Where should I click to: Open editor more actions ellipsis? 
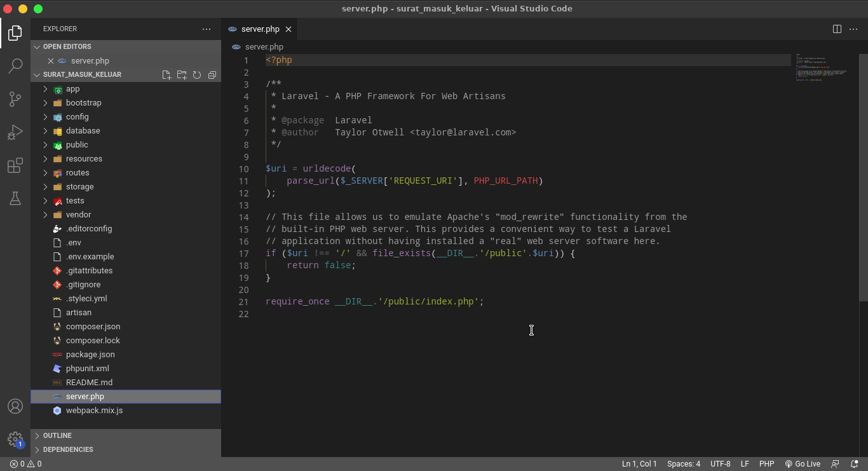[853, 29]
